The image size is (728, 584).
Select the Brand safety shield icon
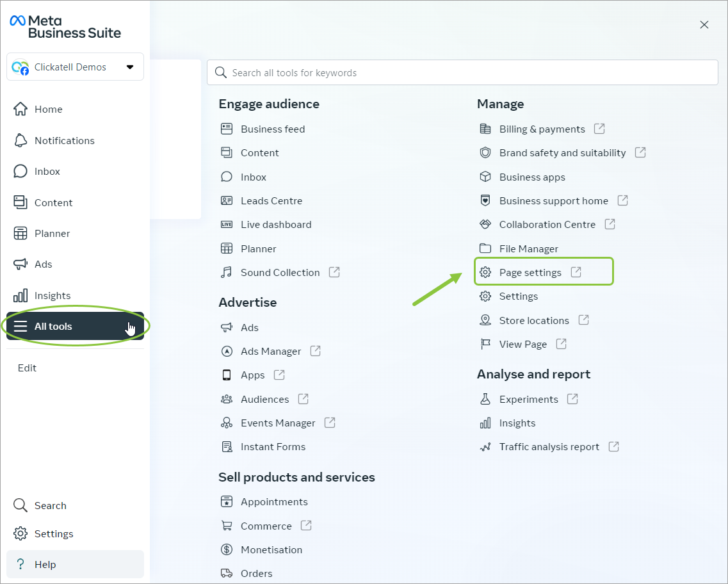(x=485, y=153)
